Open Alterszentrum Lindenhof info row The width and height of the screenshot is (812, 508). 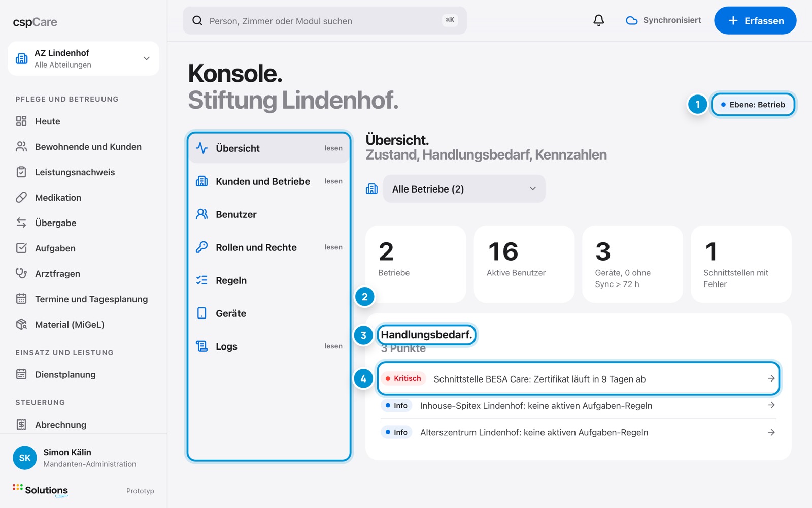tap(579, 432)
